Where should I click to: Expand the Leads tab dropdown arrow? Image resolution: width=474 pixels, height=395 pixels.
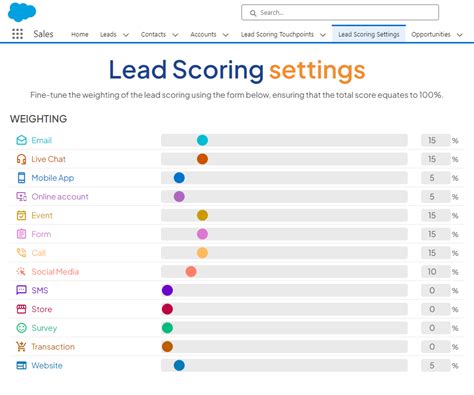126,35
